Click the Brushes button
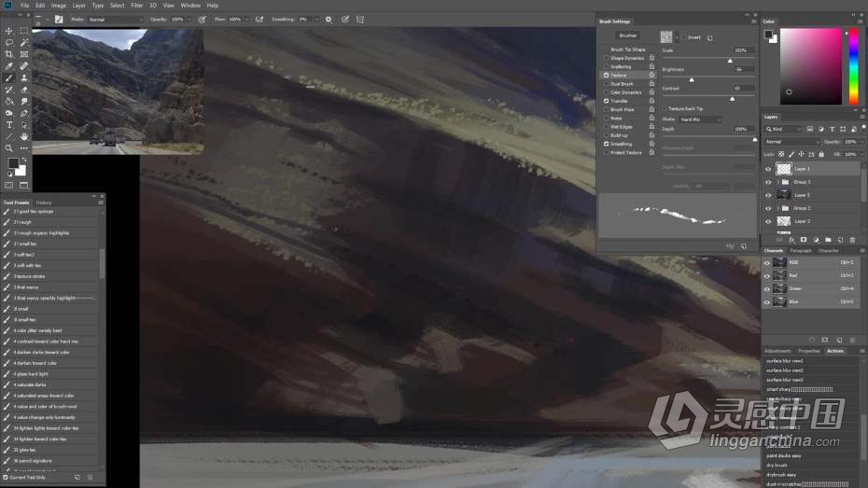Screen dimensions: 868x488 click(628, 35)
